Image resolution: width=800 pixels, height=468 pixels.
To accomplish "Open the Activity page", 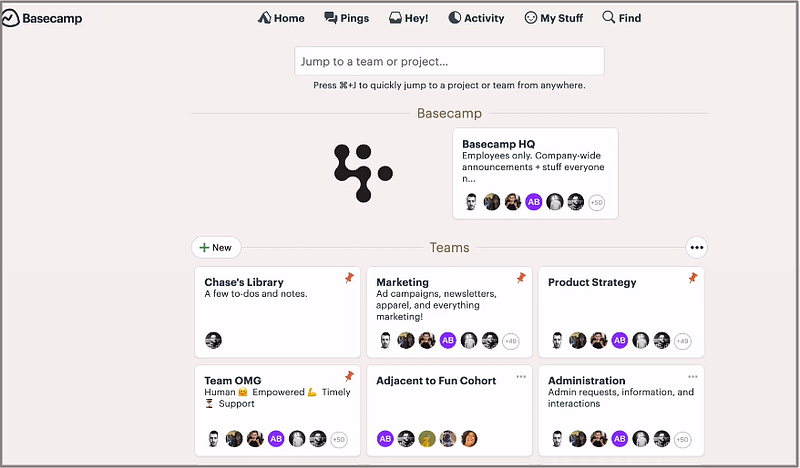I will (x=476, y=18).
